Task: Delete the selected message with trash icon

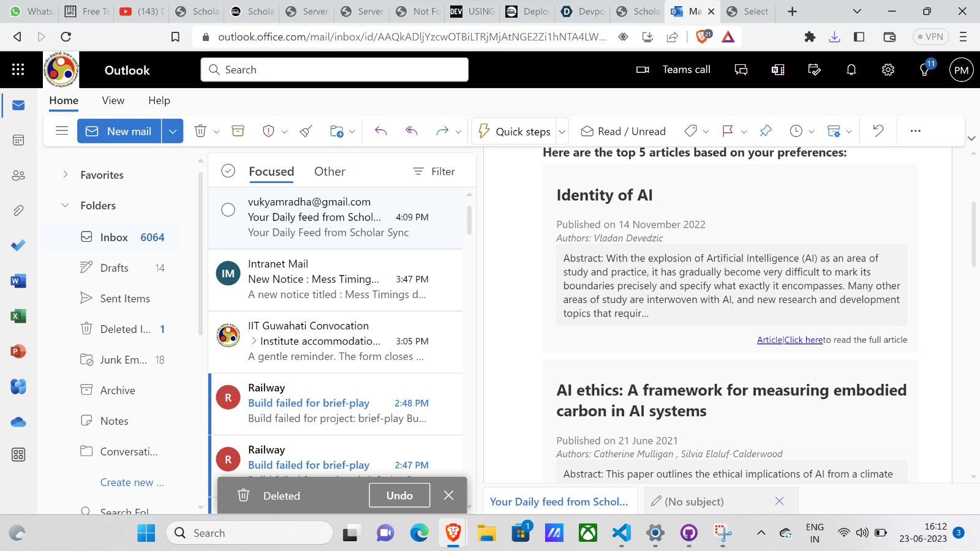Action: click(x=200, y=131)
